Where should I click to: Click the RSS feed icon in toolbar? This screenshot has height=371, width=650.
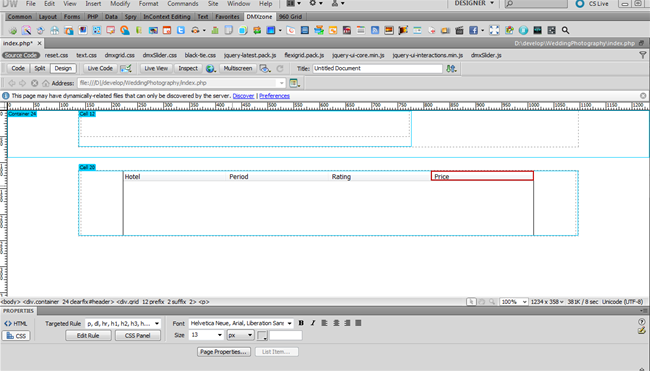pos(375,30)
